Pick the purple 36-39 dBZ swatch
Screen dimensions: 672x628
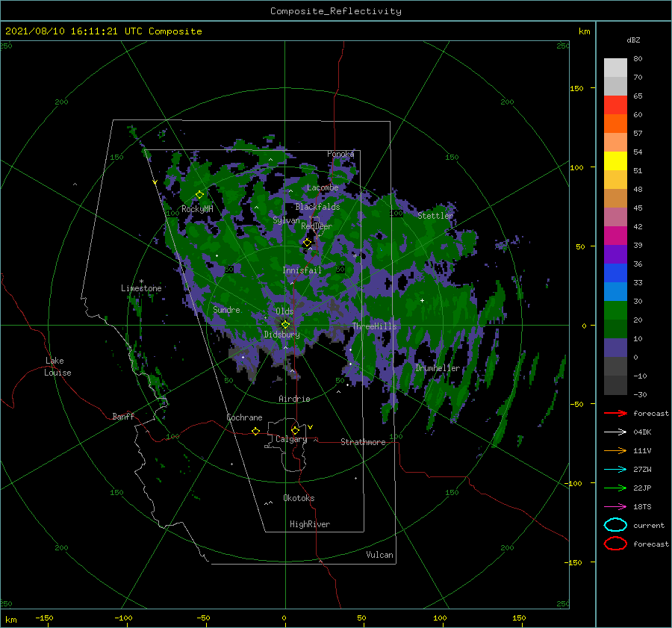coord(615,254)
